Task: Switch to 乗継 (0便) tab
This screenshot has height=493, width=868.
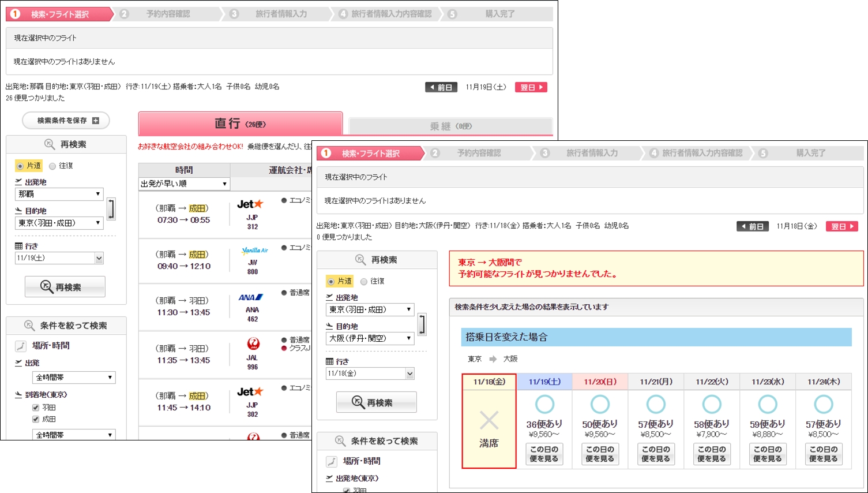Action: (450, 126)
